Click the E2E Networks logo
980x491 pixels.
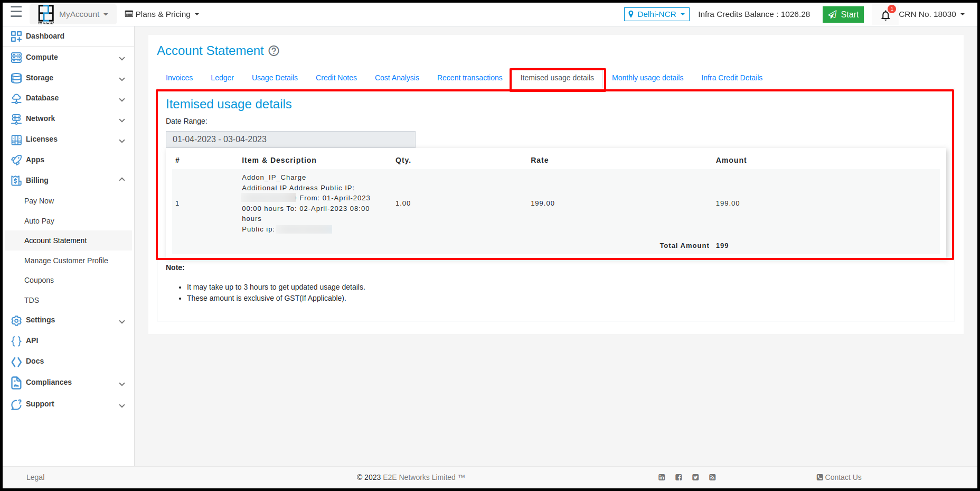(46, 14)
